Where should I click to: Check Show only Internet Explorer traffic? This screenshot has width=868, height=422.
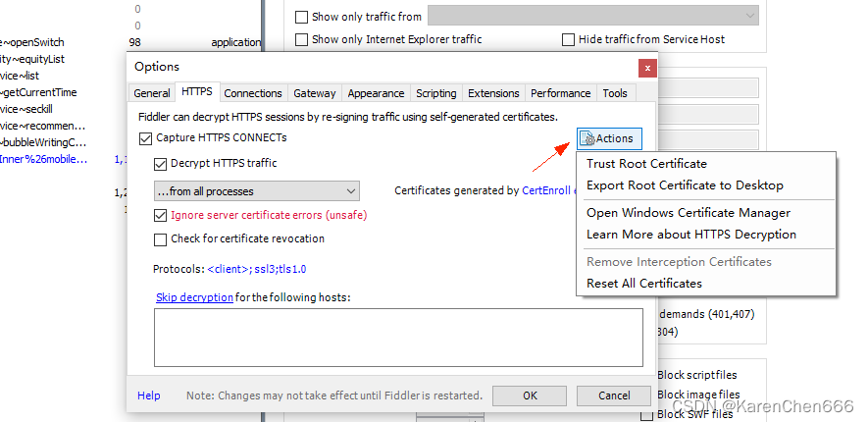(301, 40)
